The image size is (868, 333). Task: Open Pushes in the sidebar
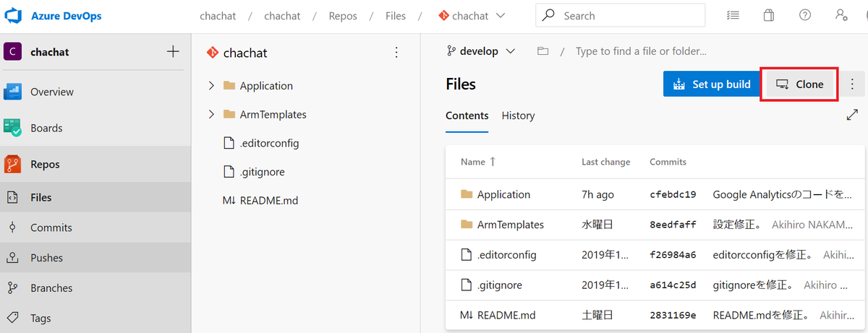[x=46, y=258]
